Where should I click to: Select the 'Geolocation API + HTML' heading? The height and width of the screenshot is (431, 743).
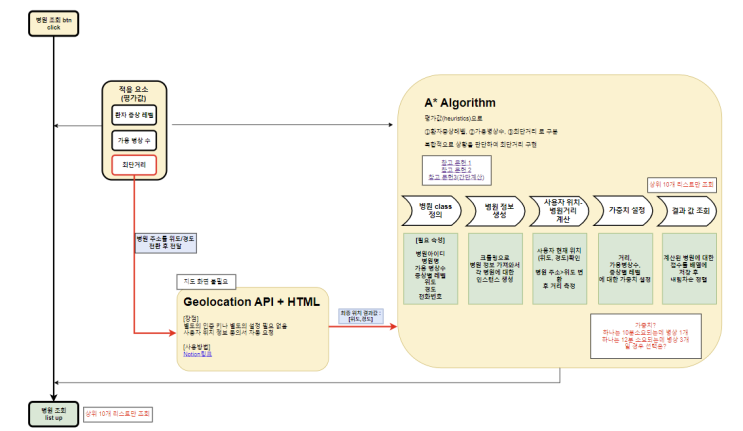click(x=251, y=302)
